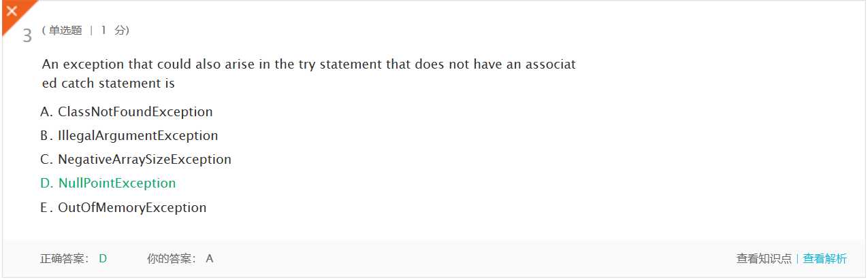Click the 单选题 question type label

click(x=65, y=30)
